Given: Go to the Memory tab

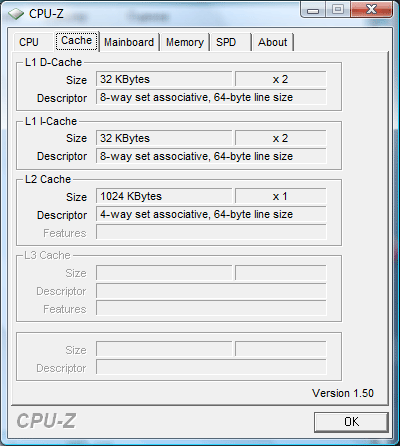Looking at the screenshot, I should pyautogui.click(x=185, y=42).
